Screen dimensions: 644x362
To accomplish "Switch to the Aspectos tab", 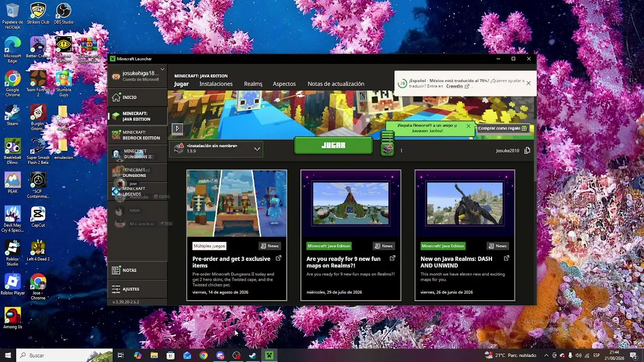I will point(284,84).
